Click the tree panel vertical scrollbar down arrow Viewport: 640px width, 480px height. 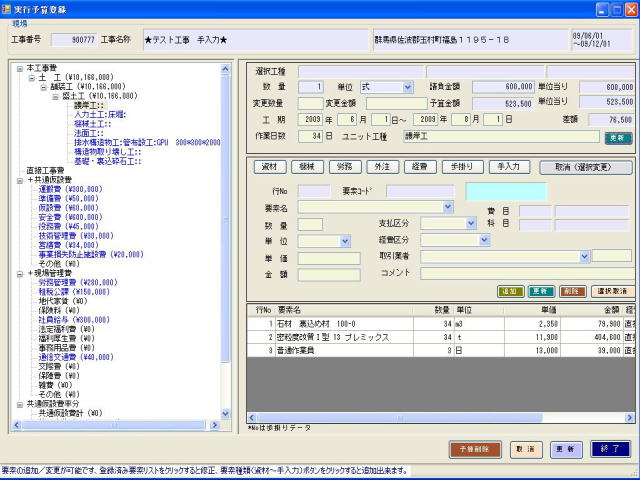pos(225,413)
